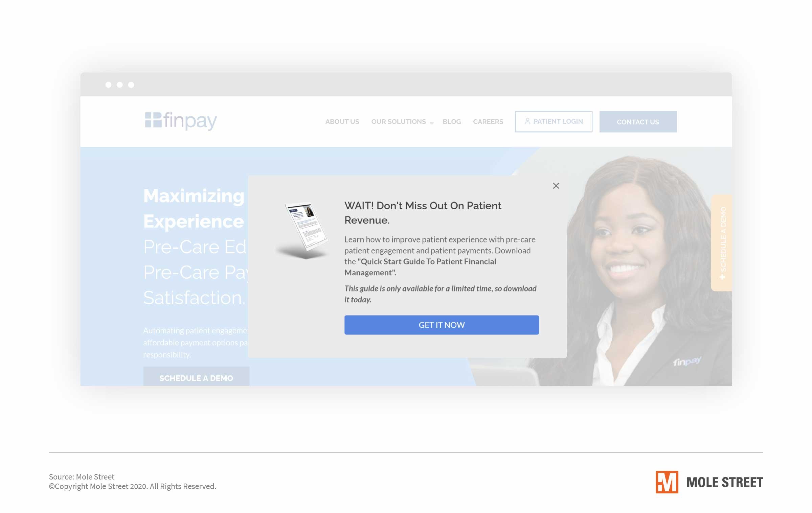Image resolution: width=812 pixels, height=513 pixels.
Task: Click the CONTACT US tab button
Action: pyautogui.click(x=638, y=122)
